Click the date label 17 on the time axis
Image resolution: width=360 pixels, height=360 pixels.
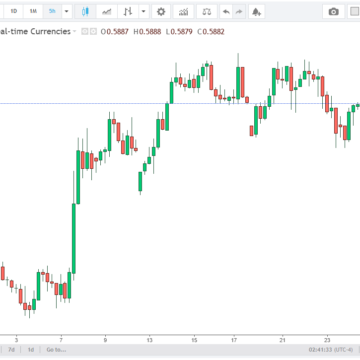click(234, 340)
